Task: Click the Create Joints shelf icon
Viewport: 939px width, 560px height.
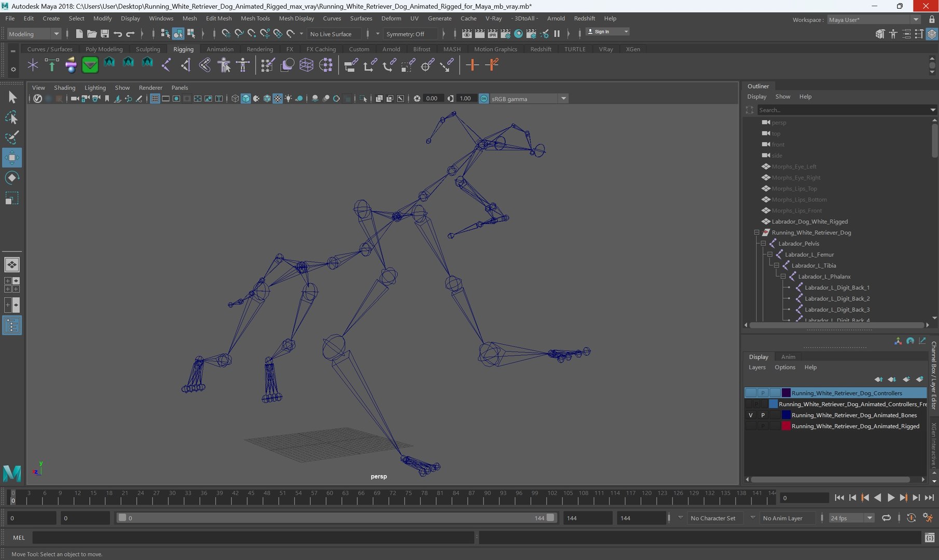Action: (x=166, y=65)
